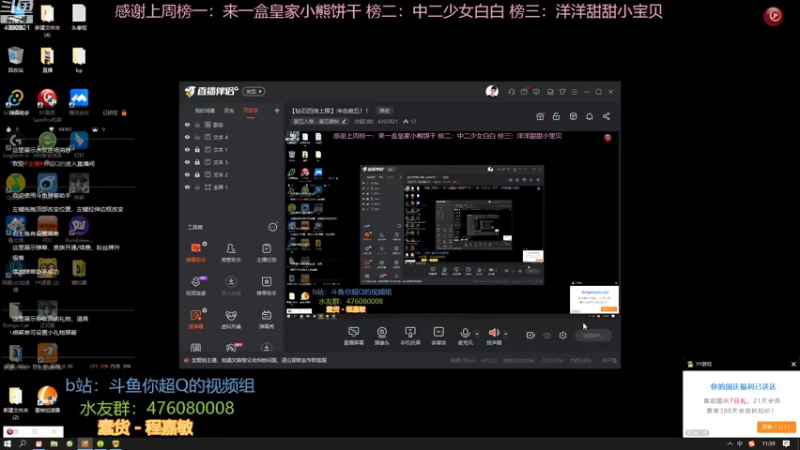Open the toolbox more options circle icon
800x450 pixels.
(x=273, y=227)
